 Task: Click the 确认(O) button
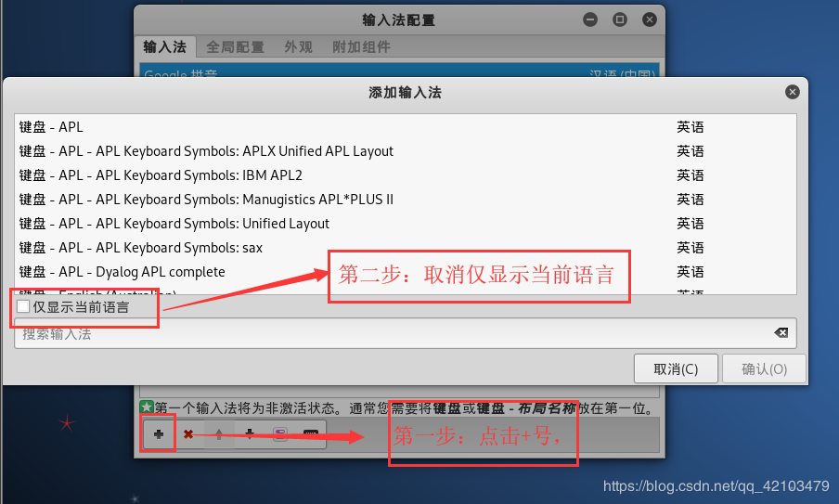tap(764, 368)
